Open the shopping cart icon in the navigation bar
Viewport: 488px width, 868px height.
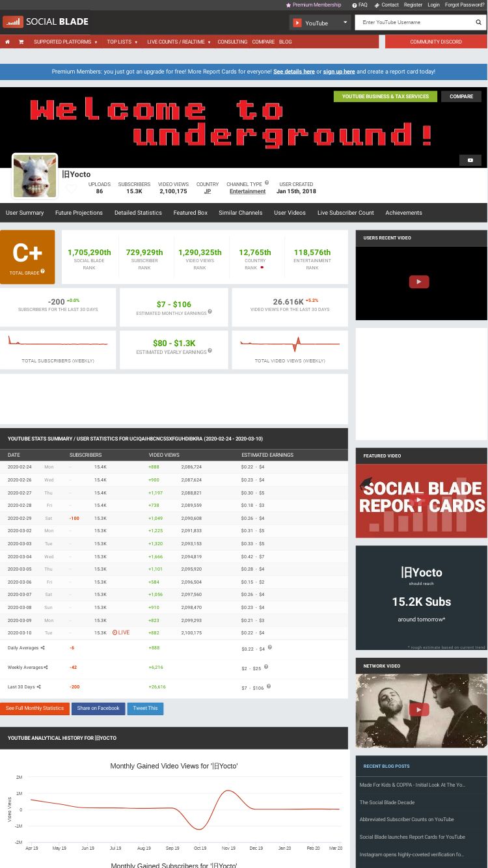pos(21,42)
